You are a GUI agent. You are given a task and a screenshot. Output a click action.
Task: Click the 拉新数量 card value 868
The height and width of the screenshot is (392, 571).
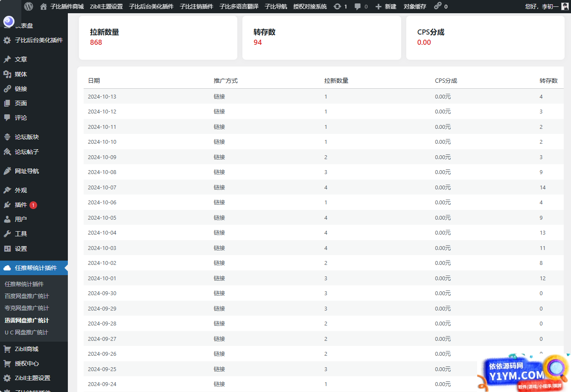point(96,42)
